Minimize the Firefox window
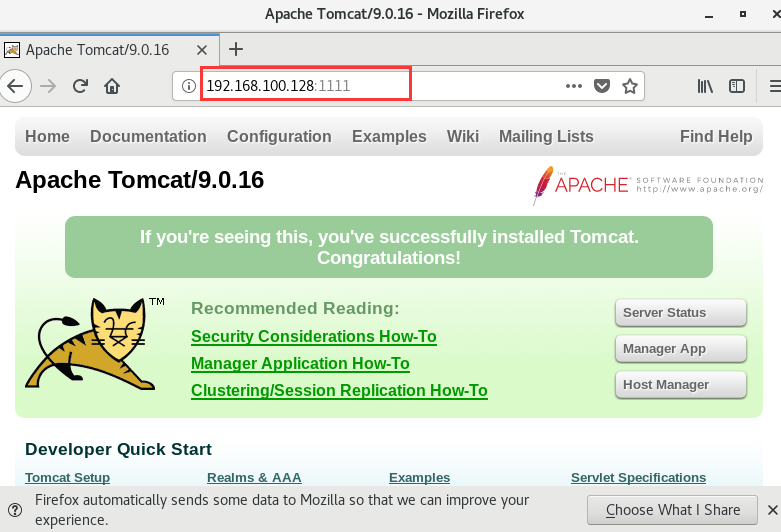781x532 pixels. 709,14
